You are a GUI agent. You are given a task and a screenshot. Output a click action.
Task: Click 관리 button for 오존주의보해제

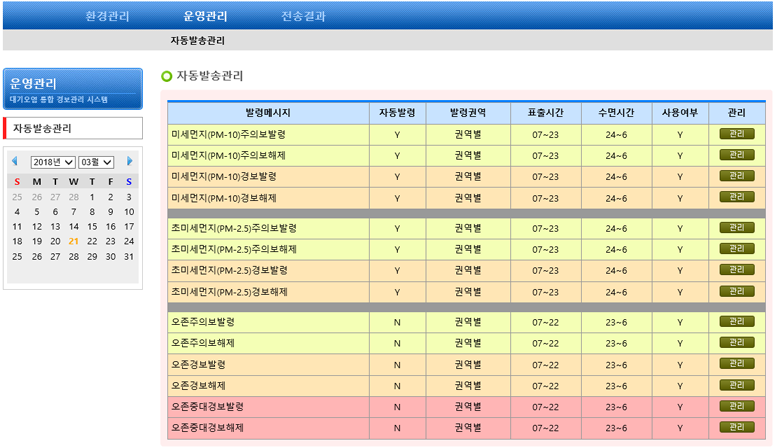736,343
